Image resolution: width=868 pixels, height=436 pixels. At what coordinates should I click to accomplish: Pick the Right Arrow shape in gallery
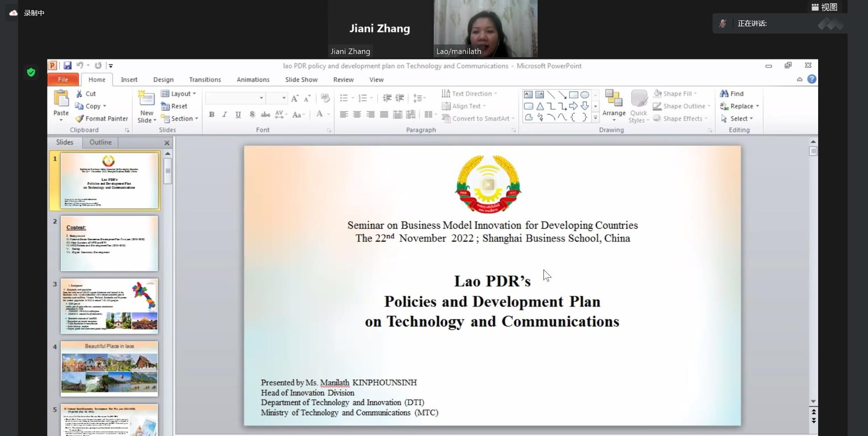pyautogui.click(x=573, y=106)
